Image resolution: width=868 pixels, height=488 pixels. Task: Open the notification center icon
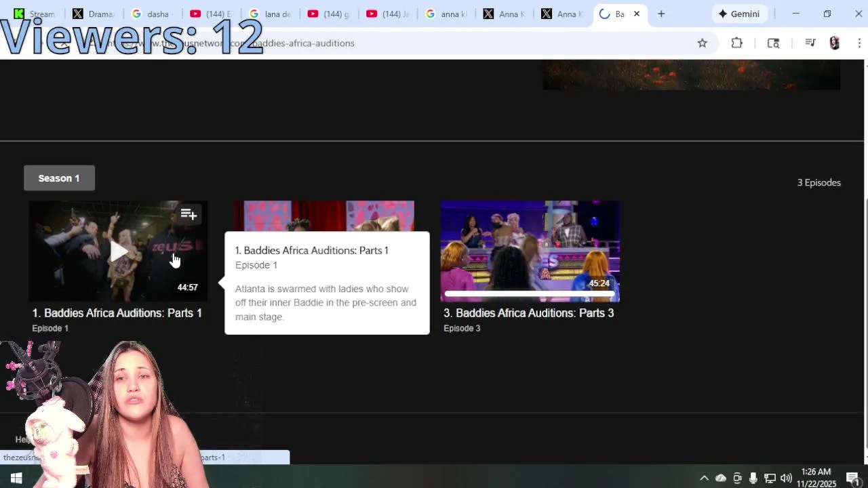click(x=853, y=478)
